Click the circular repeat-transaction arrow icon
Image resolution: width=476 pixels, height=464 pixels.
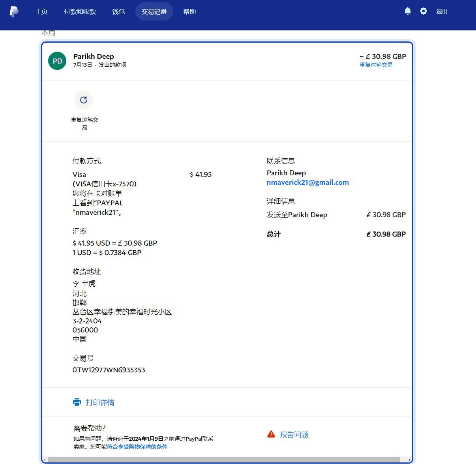pyautogui.click(x=84, y=100)
